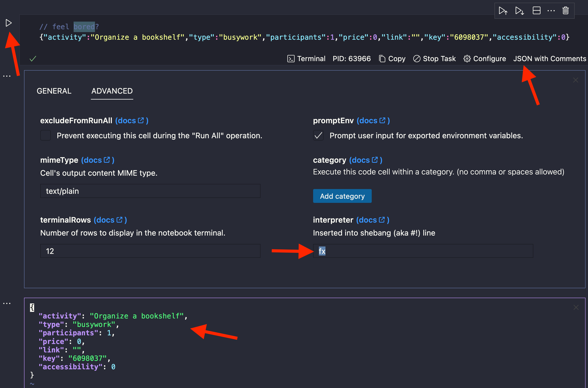This screenshot has height=388, width=588.
Task: Click the // feel bored? comment line
Action: click(69, 27)
